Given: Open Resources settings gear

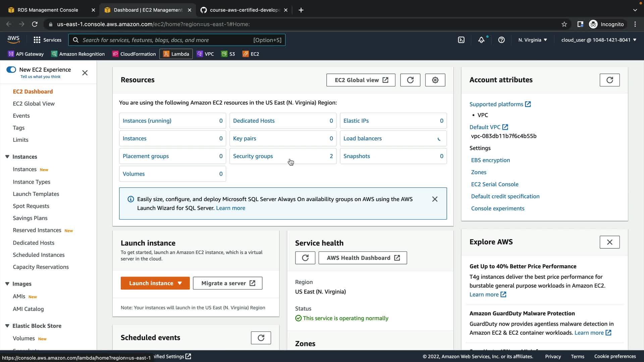Looking at the screenshot, I should (x=435, y=80).
